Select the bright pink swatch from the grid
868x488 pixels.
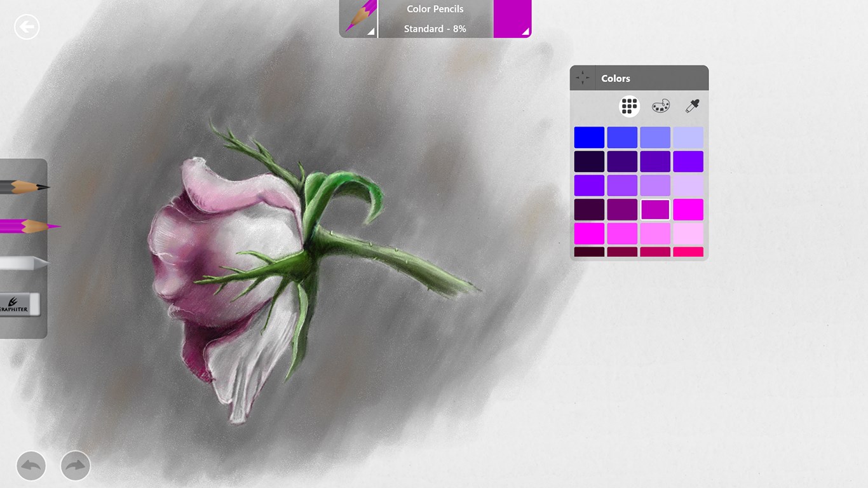688,209
